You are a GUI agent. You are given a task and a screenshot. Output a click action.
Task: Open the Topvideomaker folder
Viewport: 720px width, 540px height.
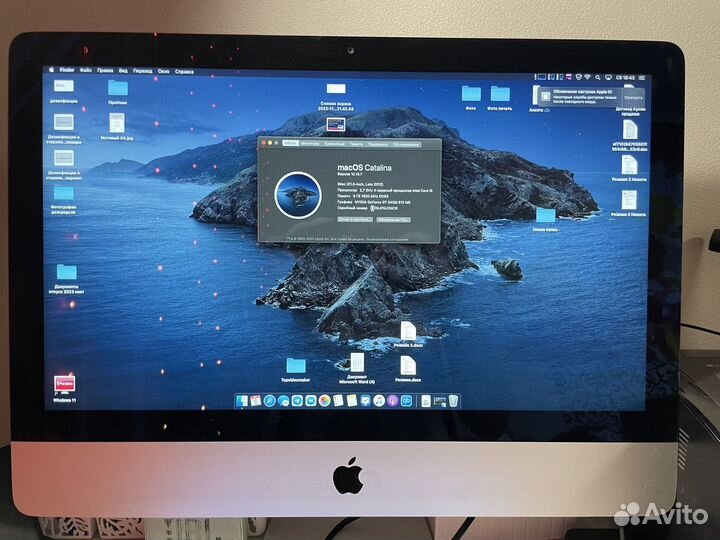[x=296, y=366]
